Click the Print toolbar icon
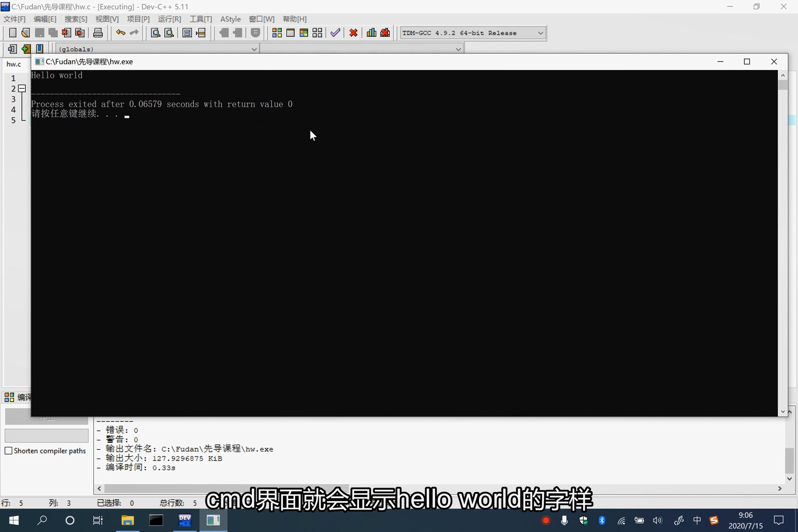The width and height of the screenshot is (798, 532). 98,33
